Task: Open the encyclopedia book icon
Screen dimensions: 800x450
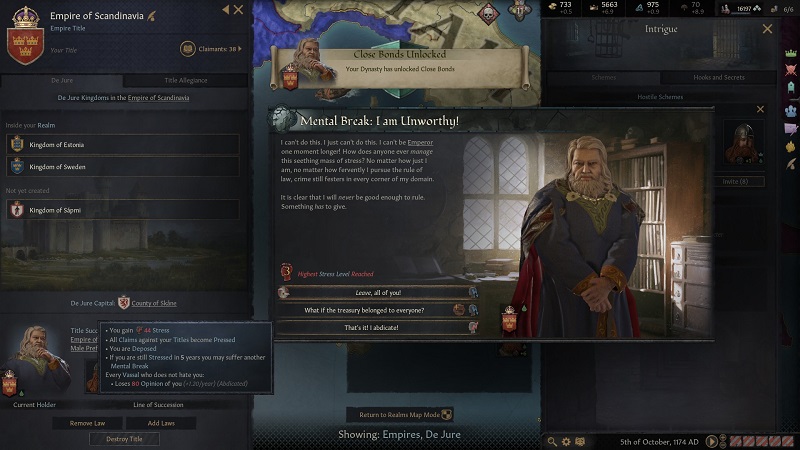Action: point(580,442)
